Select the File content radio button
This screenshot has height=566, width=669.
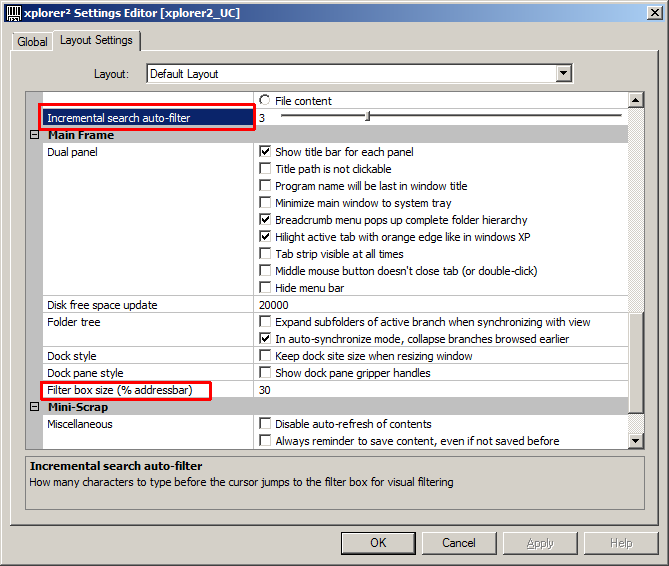coord(265,100)
